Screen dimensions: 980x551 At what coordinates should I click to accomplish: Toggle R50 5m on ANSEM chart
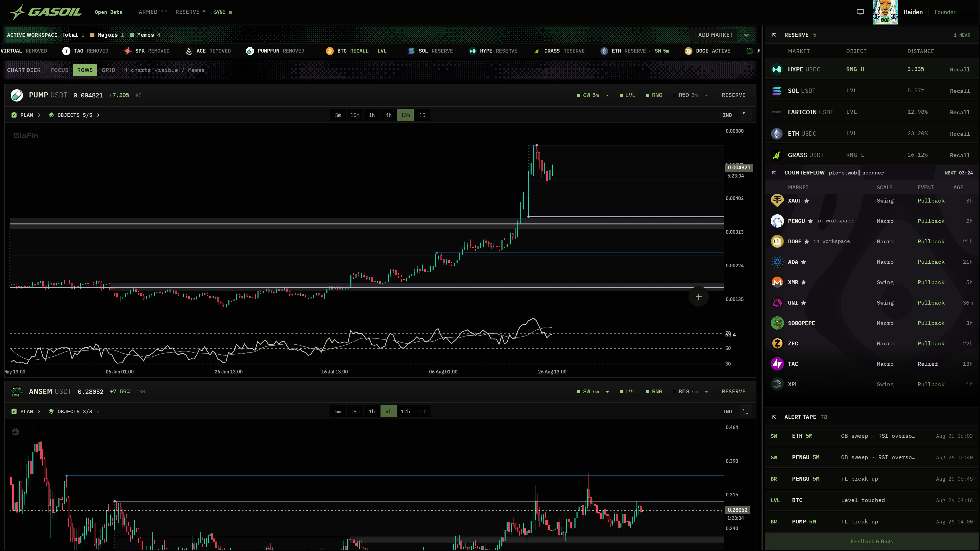(x=685, y=392)
